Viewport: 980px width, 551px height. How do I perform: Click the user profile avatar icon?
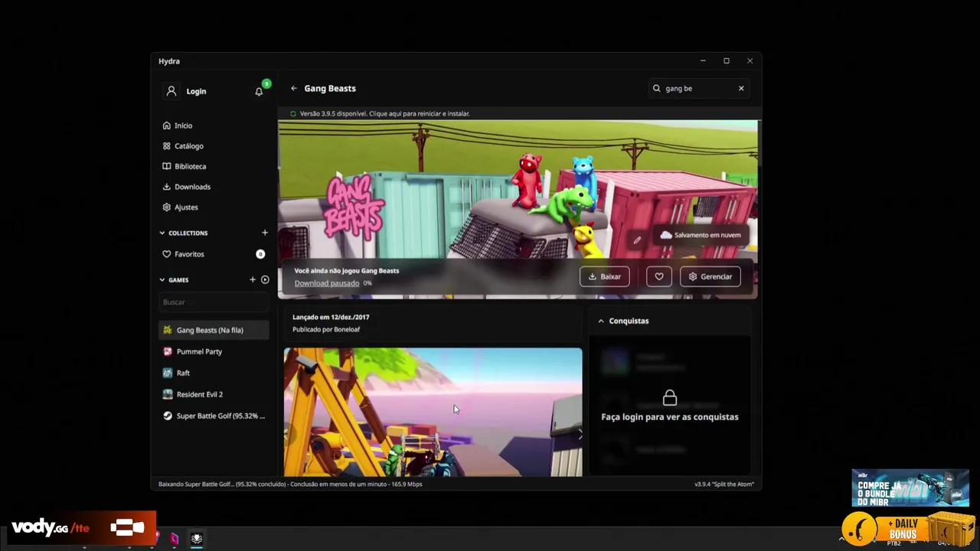(171, 91)
